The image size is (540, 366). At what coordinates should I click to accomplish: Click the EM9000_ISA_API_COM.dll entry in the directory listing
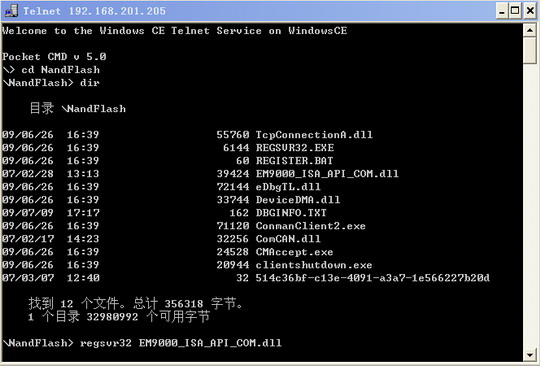click(327, 174)
